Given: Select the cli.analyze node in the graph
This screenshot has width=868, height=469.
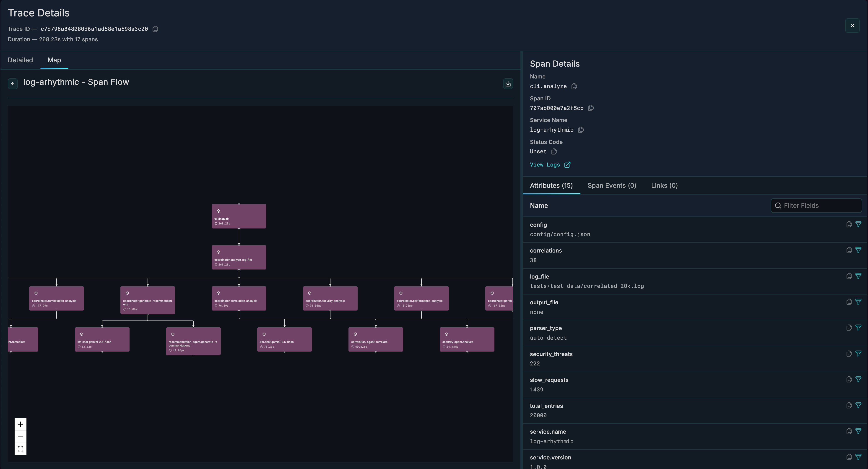Looking at the screenshot, I should tap(239, 216).
